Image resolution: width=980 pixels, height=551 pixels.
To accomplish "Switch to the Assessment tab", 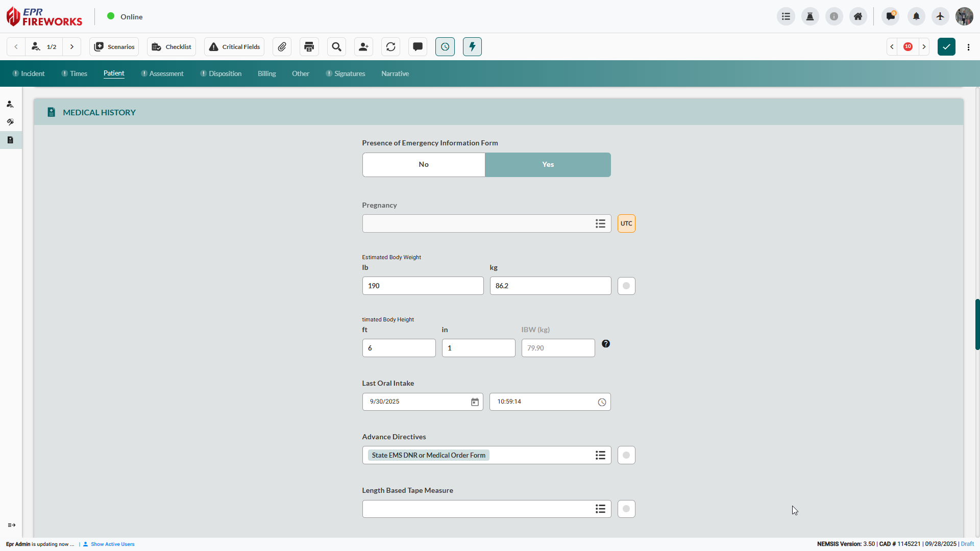I will pyautogui.click(x=166, y=74).
